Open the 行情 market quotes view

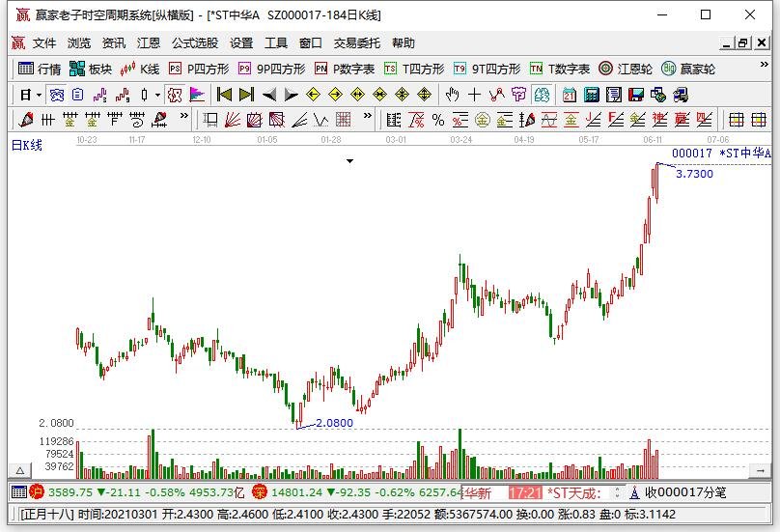[40, 69]
